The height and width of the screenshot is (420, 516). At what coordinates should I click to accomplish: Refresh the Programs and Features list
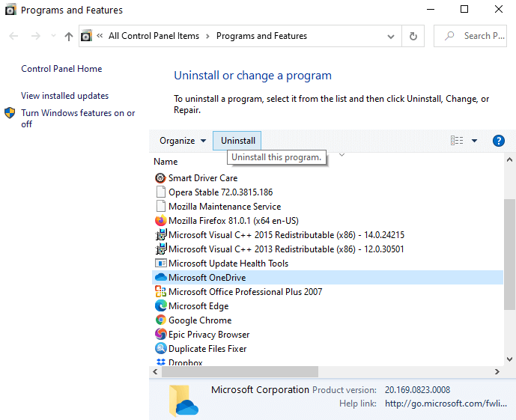[413, 36]
